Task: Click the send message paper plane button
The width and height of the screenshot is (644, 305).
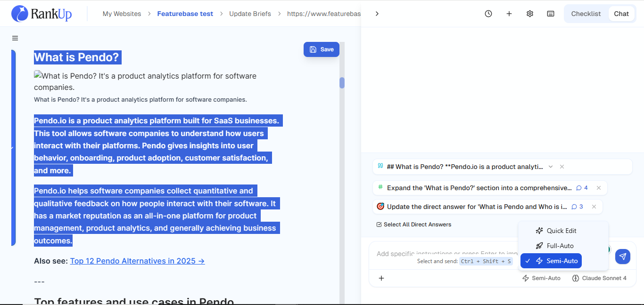Action: (x=623, y=257)
